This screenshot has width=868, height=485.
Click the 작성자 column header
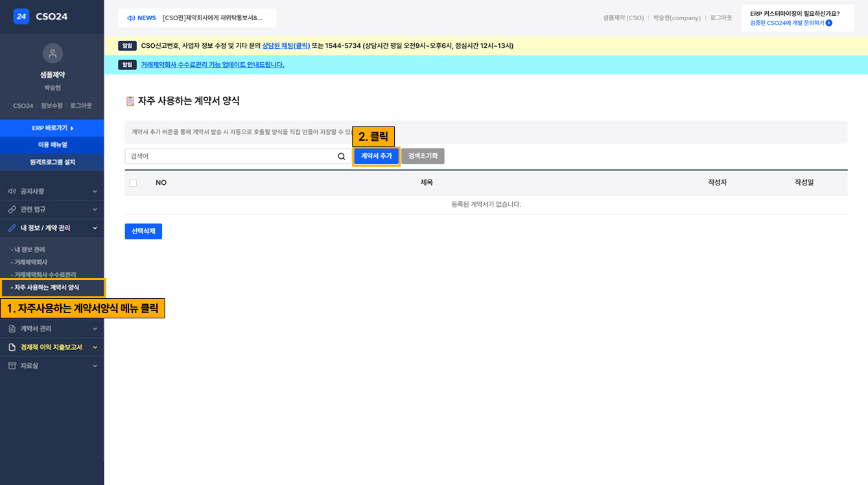point(718,183)
